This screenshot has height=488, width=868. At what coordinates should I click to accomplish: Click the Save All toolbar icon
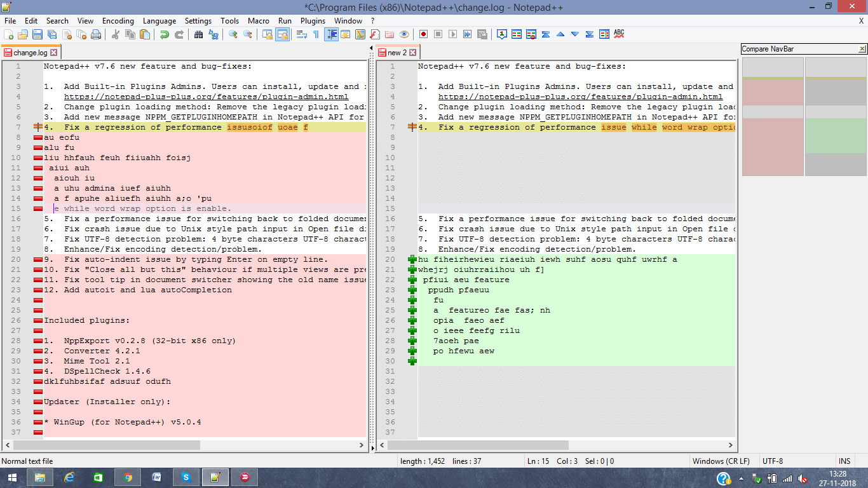52,34
